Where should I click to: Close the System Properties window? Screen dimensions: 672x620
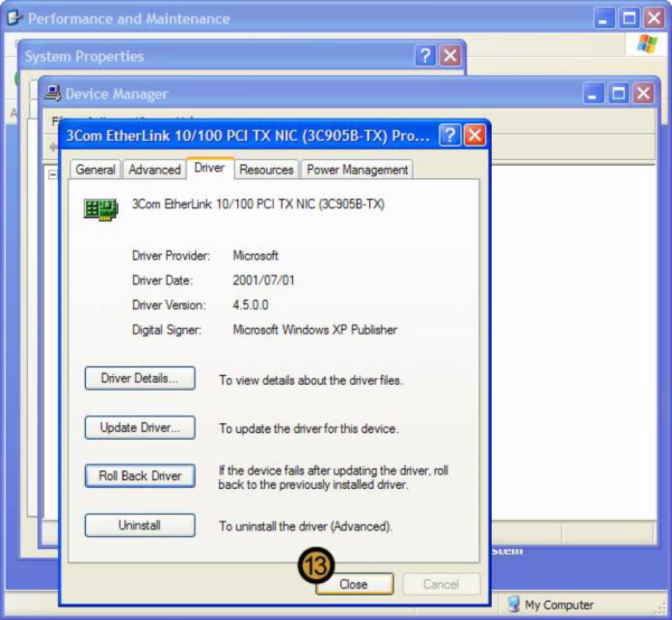tap(450, 56)
